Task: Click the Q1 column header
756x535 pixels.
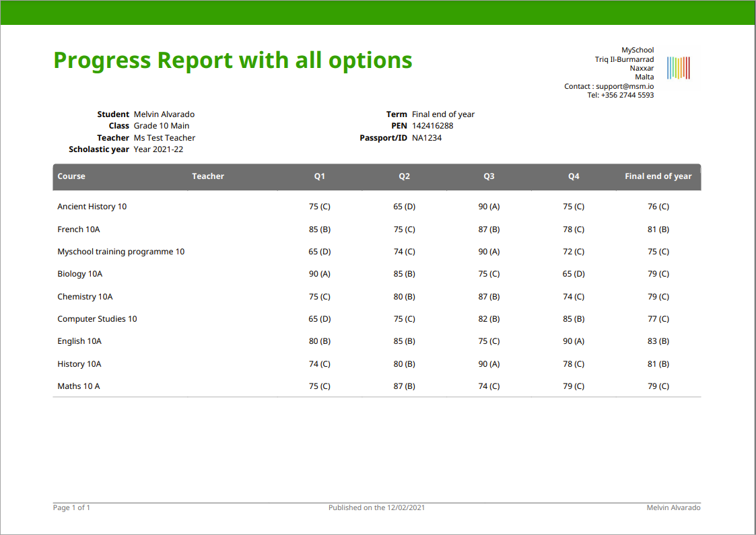Action: 320,176
